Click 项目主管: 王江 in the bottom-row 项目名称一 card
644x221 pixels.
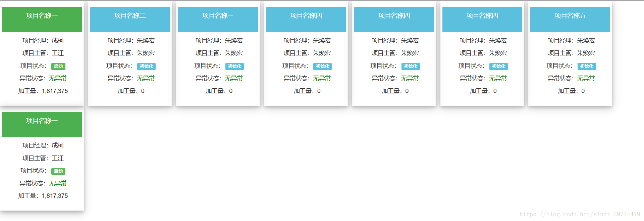point(43,158)
